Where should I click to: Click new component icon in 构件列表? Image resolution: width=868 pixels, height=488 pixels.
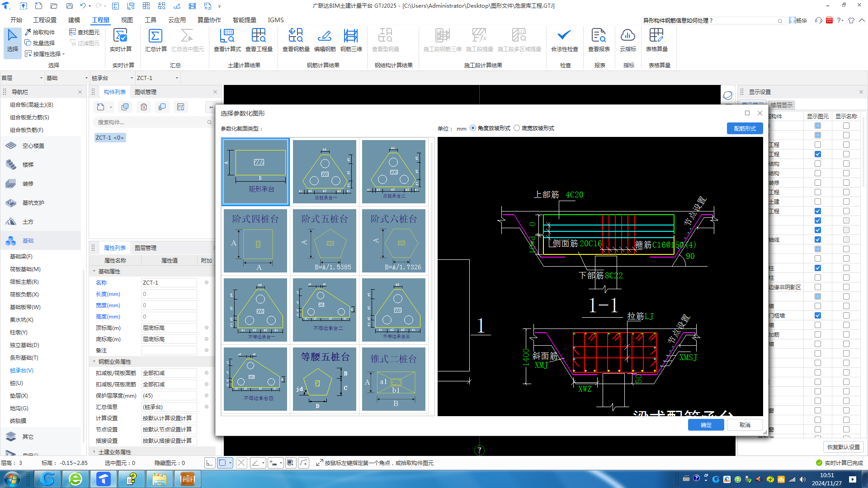(100, 107)
